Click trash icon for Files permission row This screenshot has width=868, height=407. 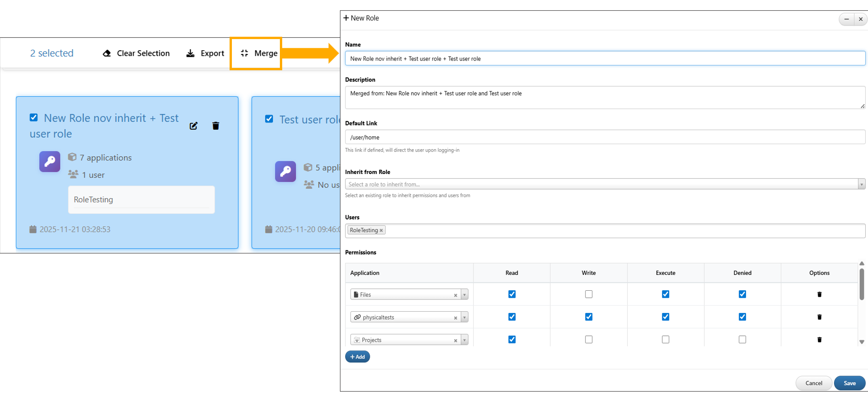pos(819,294)
